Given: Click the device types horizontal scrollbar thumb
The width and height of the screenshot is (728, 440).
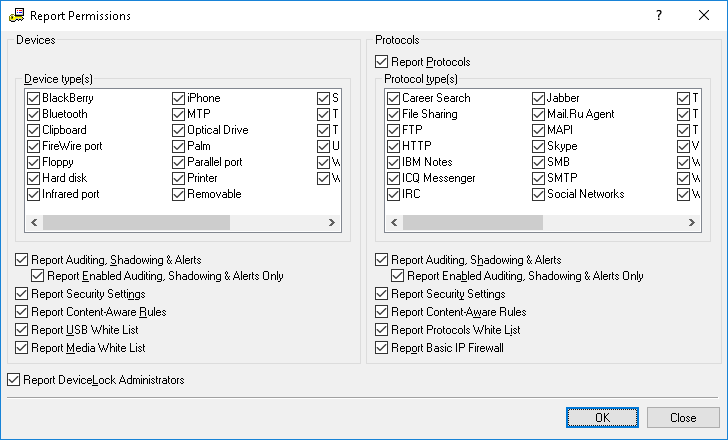Looking at the screenshot, I should (136, 222).
